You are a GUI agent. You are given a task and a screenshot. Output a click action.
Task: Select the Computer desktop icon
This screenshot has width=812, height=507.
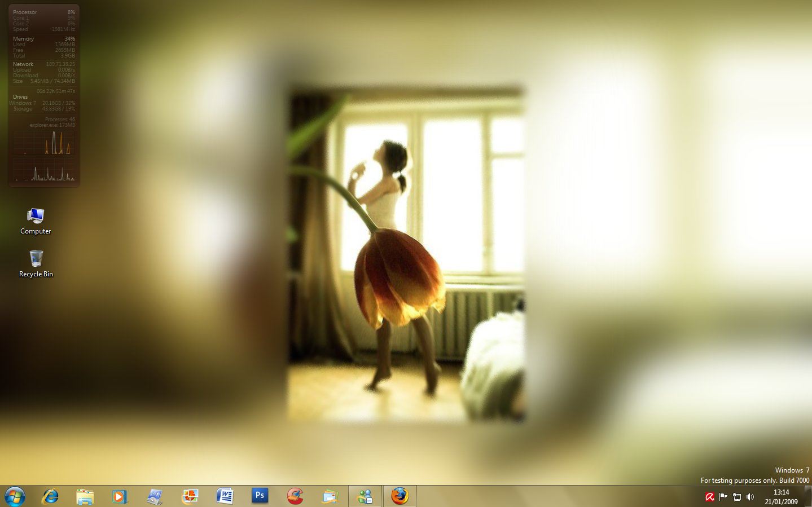point(36,221)
